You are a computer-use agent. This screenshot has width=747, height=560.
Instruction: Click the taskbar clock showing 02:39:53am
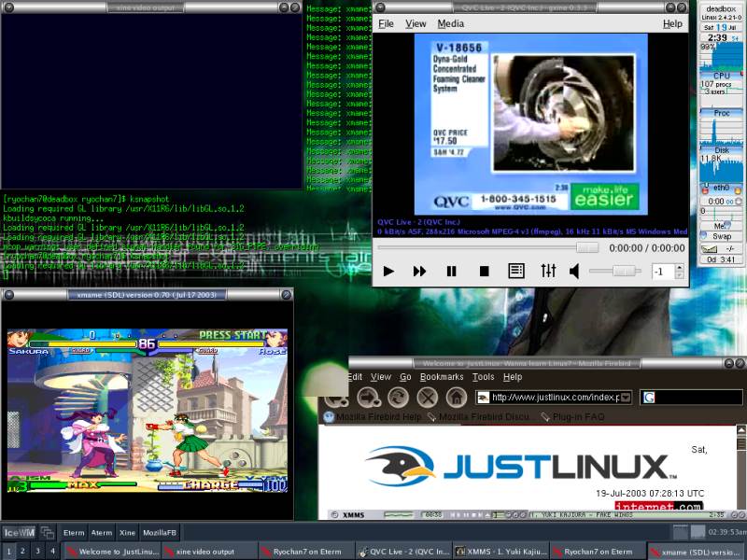click(726, 531)
